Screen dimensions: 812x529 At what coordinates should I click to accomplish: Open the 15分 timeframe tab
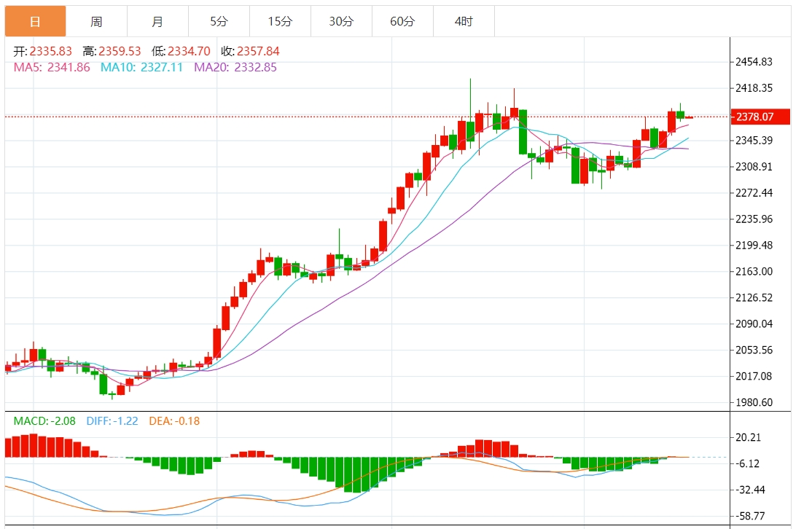click(x=280, y=21)
